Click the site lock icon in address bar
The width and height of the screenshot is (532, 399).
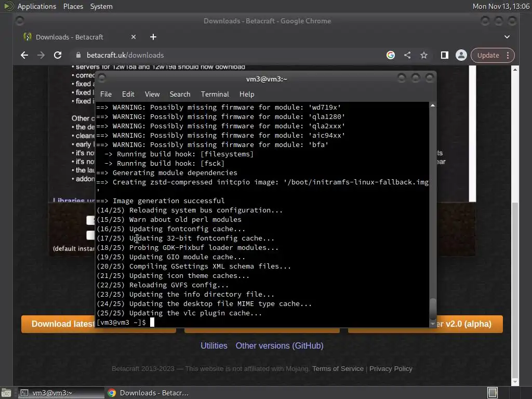tap(78, 55)
